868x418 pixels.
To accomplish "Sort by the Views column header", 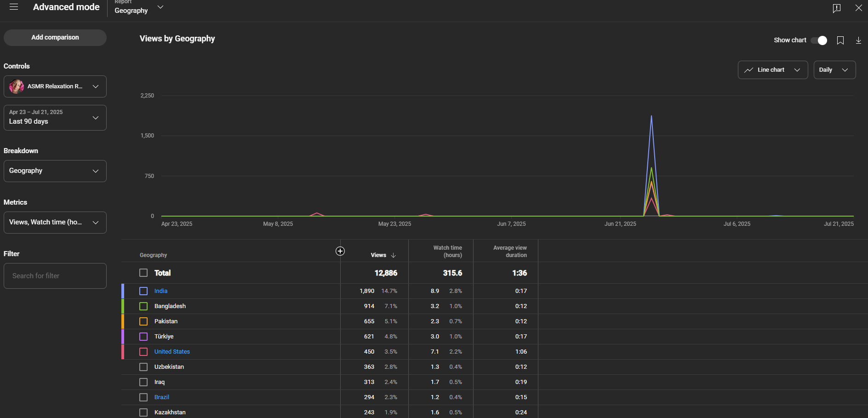I will click(x=378, y=255).
